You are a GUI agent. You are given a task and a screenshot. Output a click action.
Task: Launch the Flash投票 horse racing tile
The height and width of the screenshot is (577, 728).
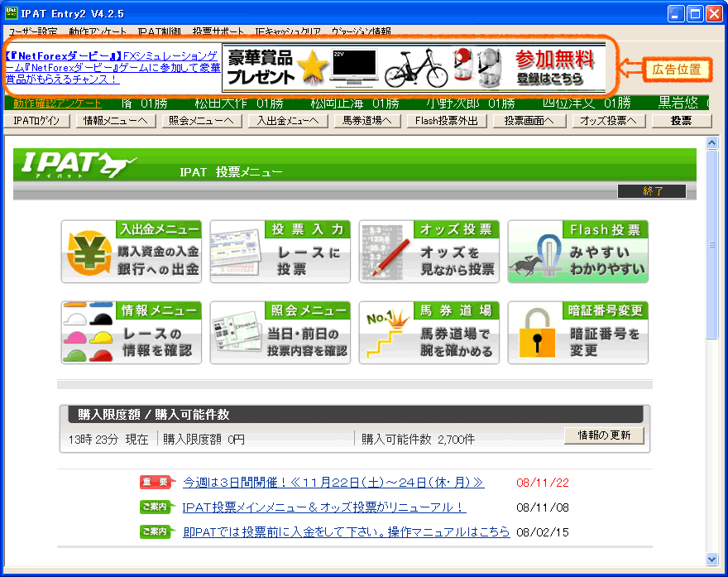(x=577, y=252)
